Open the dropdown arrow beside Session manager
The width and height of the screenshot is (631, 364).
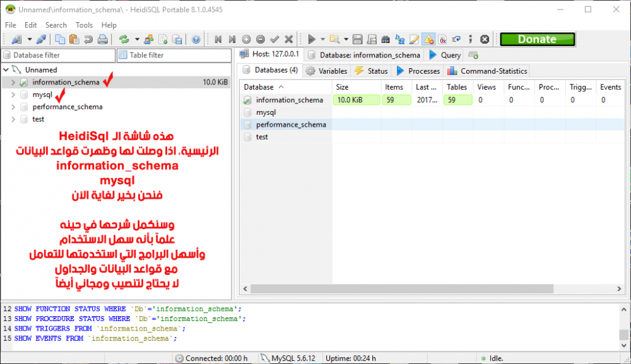pyautogui.click(x=30, y=39)
